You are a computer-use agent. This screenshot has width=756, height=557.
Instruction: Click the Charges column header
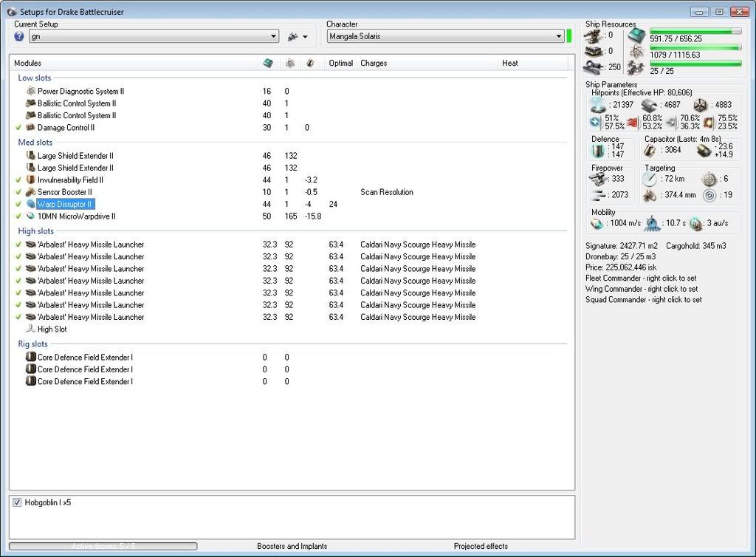point(374,64)
